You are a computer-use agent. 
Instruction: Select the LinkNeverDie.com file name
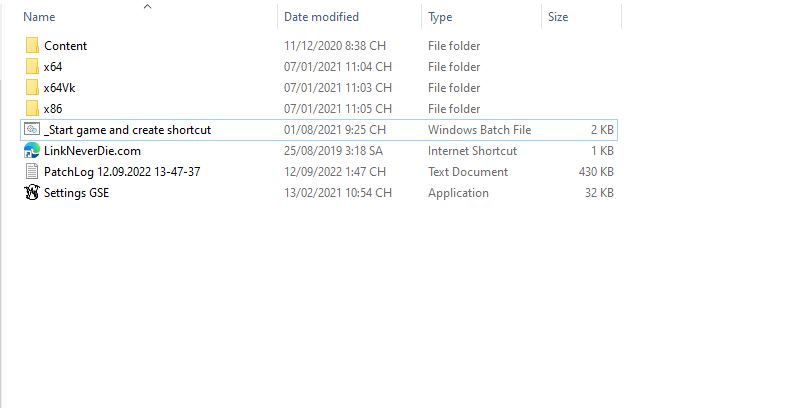[92, 151]
